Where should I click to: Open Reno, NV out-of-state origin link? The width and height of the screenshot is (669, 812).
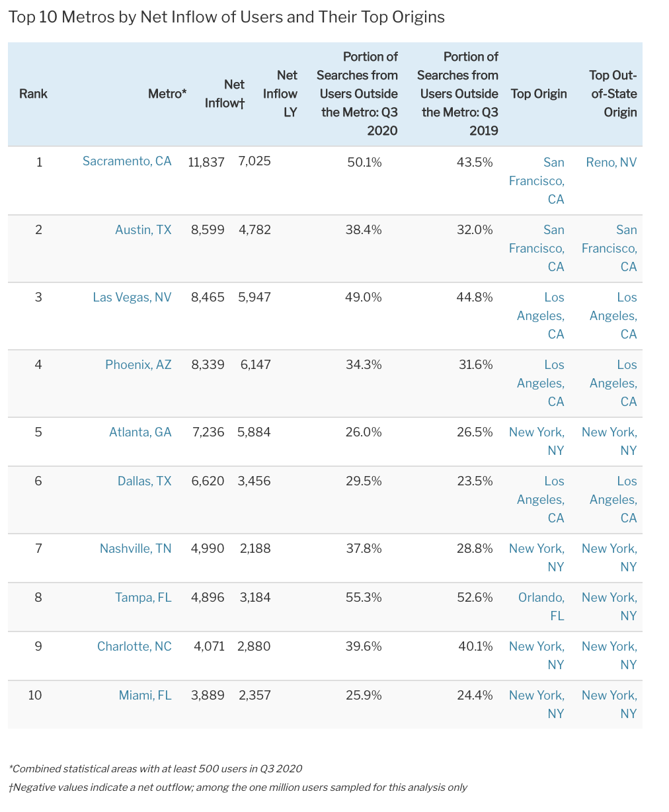coord(611,163)
